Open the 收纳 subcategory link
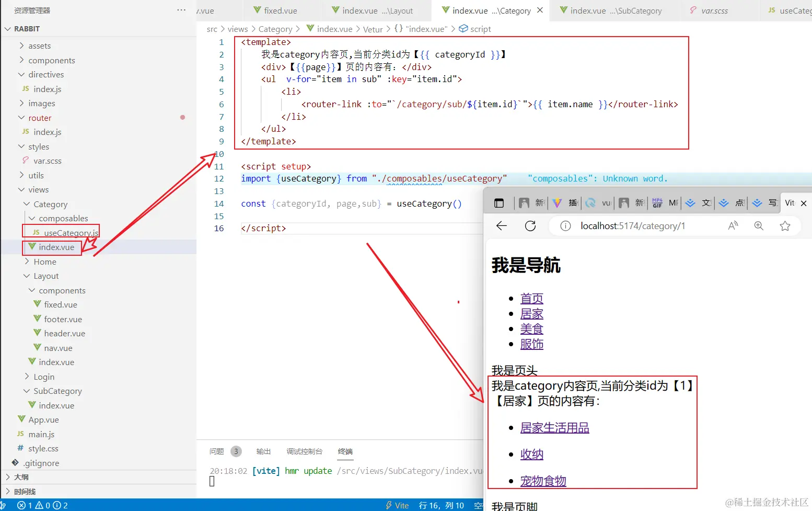Viewport: 812px width, 511px height. point(531,455)
